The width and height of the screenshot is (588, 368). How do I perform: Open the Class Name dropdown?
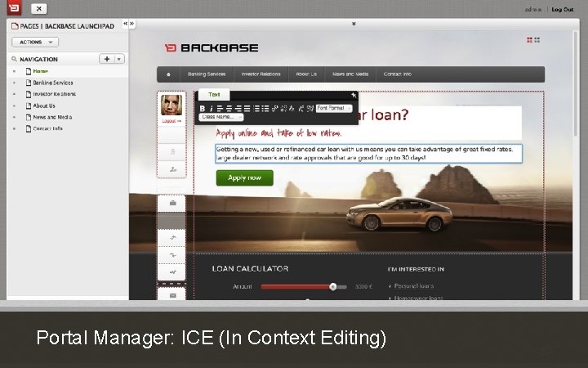point(220,117)
